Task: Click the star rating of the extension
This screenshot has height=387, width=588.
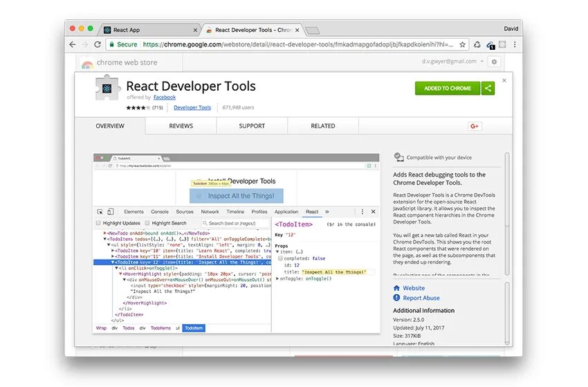Action: coord(138,108)
